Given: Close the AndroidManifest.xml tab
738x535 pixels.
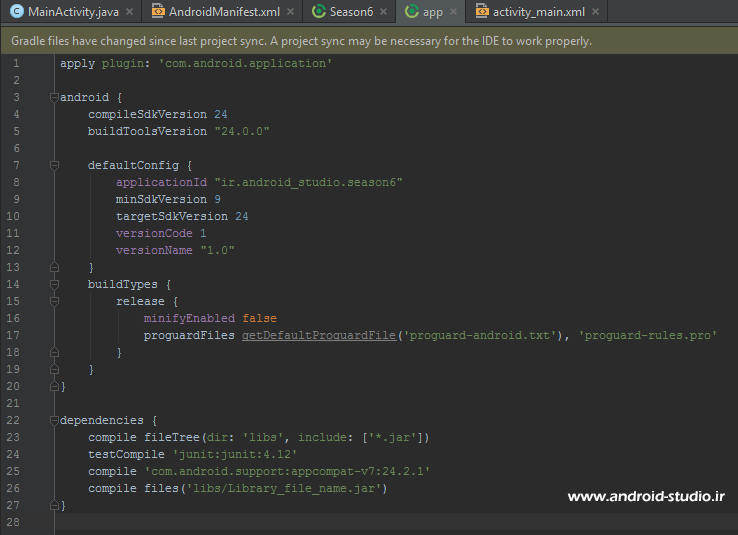Looking at the screenshot, I should click(x=289, y=13).
